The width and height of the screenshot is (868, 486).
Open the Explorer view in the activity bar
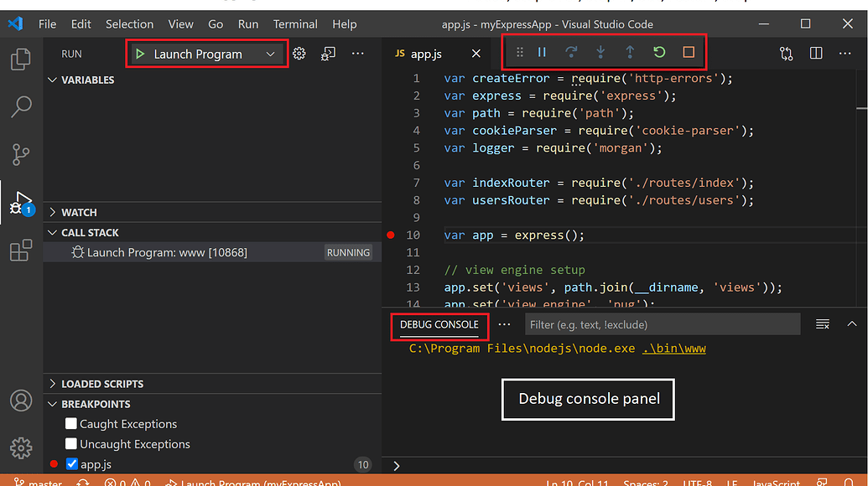21,59
